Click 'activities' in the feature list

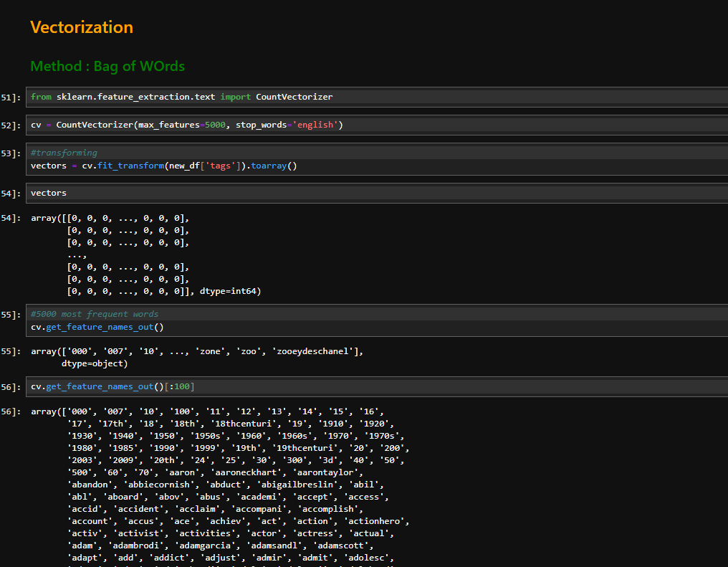click(x=205, y=533)
